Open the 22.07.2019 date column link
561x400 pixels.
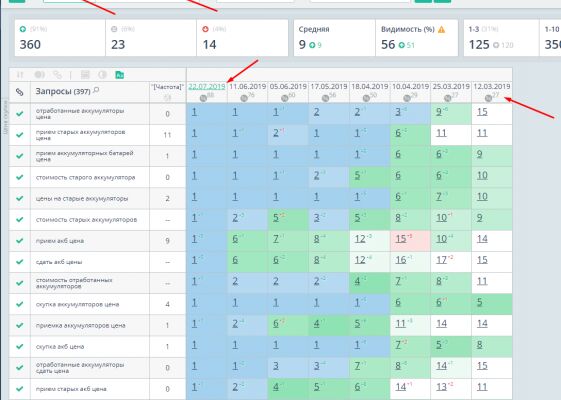[207, 87]
